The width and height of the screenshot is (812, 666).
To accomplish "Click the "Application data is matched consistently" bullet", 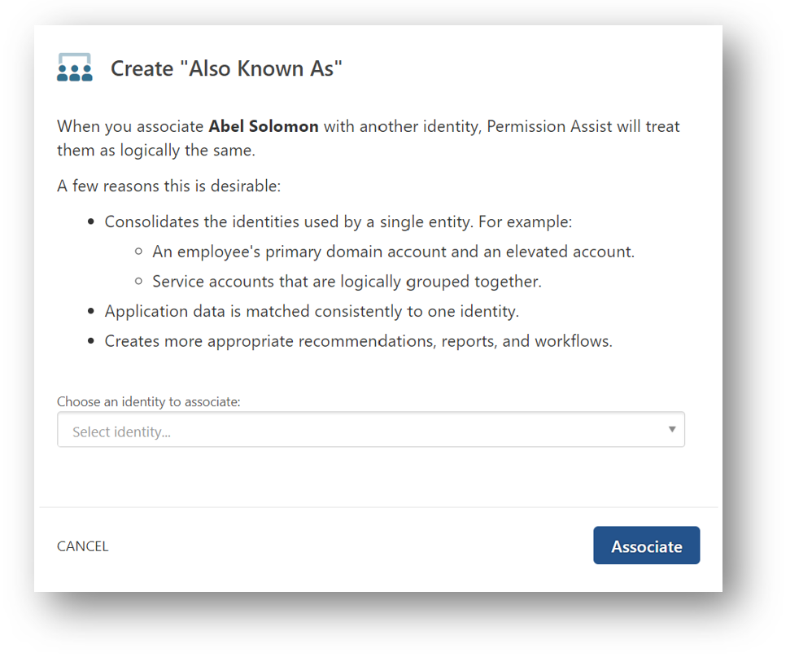I will click(312, 311).
